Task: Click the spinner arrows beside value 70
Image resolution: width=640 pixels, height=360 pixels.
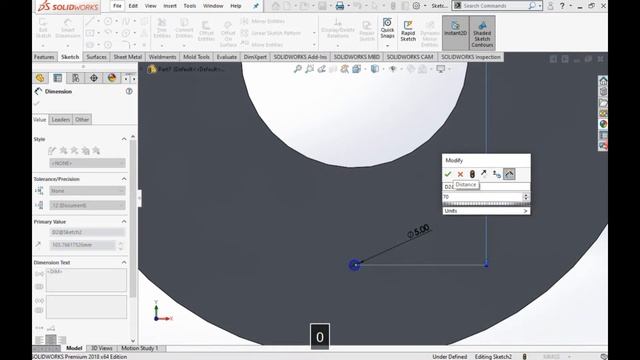Action: click(x=526, y=197)
